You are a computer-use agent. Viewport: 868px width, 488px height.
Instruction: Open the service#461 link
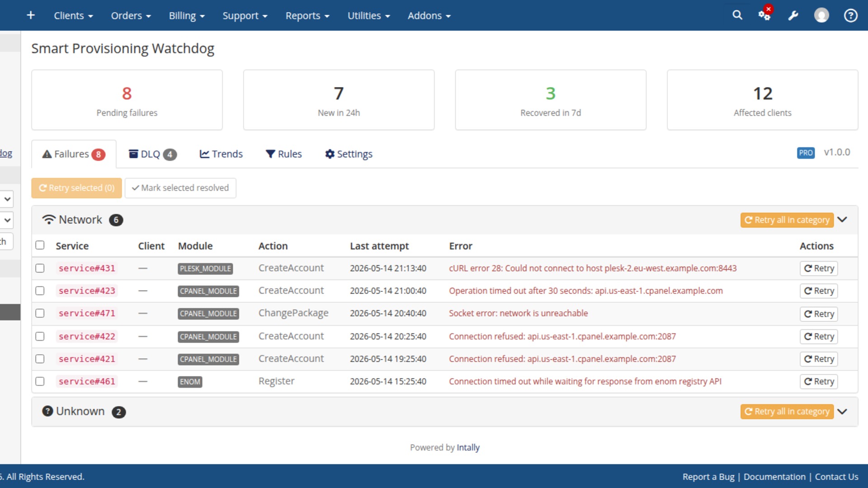pyautogui.click(x=87, y=381)
